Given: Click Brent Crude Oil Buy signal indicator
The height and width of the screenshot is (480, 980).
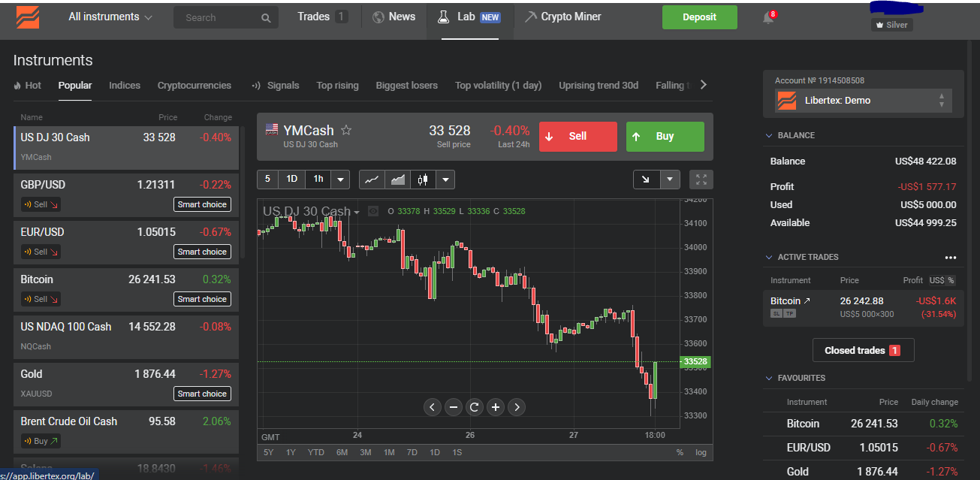Looking at the screenshot, I should (41, 441).
